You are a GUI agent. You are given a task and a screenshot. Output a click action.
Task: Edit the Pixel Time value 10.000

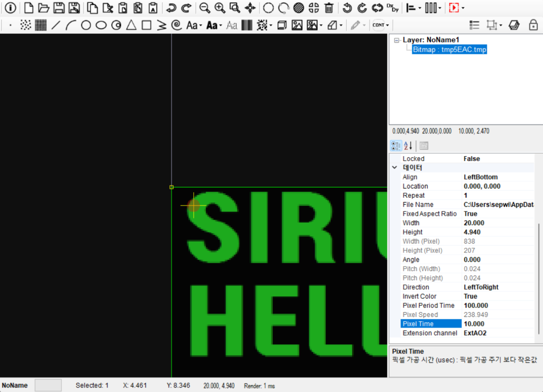point(498,324)
